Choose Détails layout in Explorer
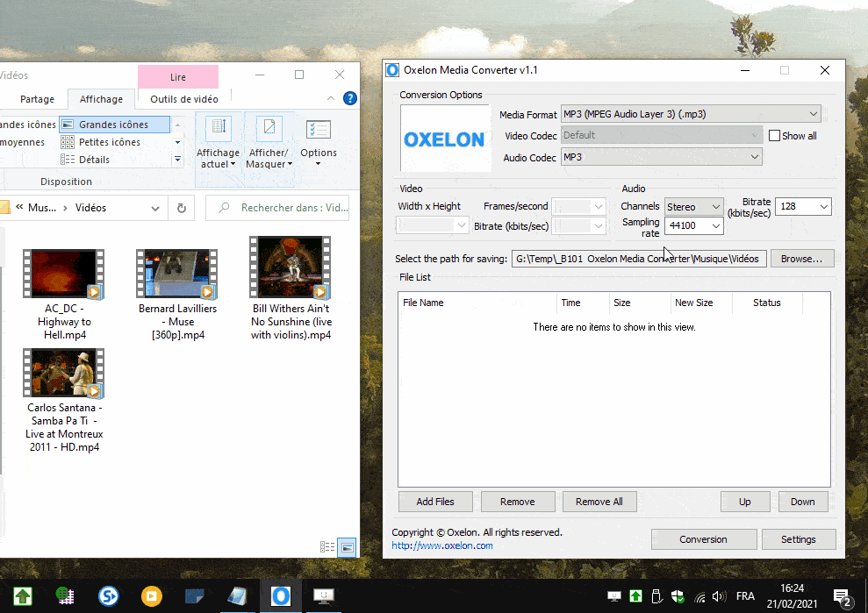The height and width of the screenshot is (613, 868). [94, 160]
